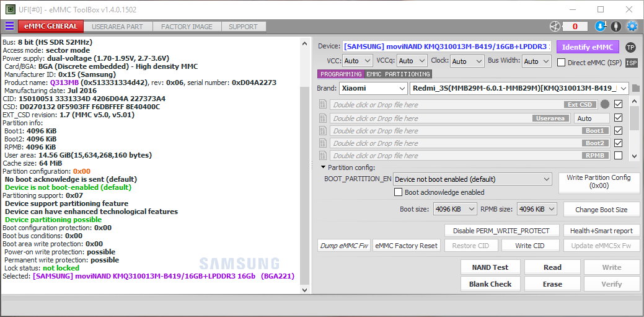Uncheck the Boot2 checkbox
644x317 pixels.
click(618, 143)
